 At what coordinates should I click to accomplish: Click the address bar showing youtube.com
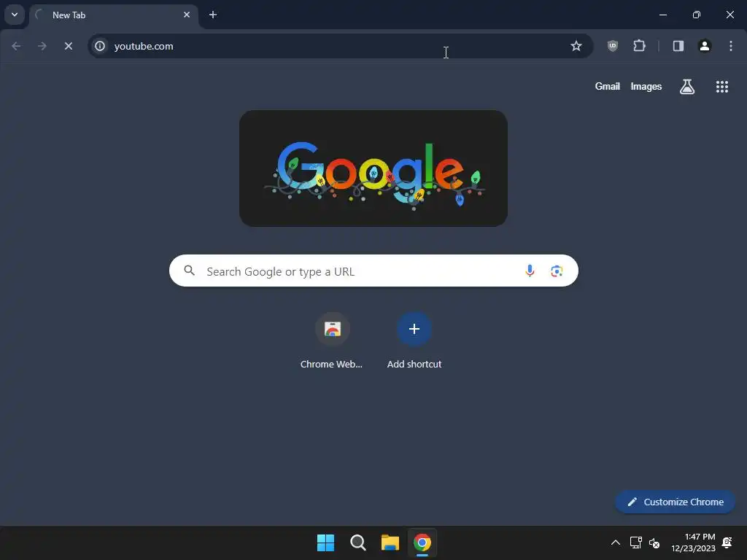(340, 46)
